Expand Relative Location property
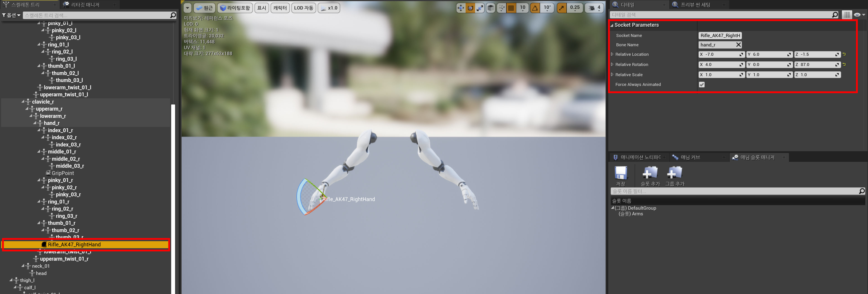The height and width of the screenshot is (294, 868). pos(612,54)
